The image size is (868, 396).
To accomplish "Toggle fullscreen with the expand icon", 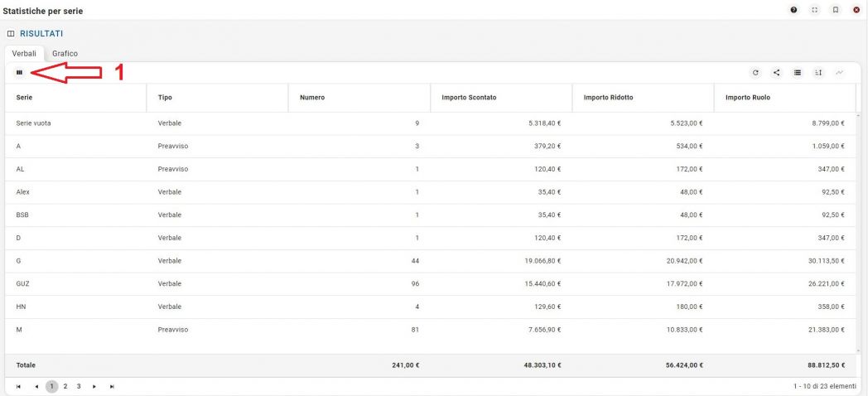I will point(814,10).
